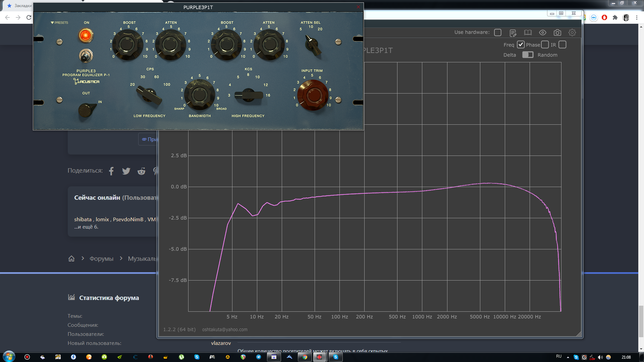Toggle the red ON power lamp

[x=86, y=35]
